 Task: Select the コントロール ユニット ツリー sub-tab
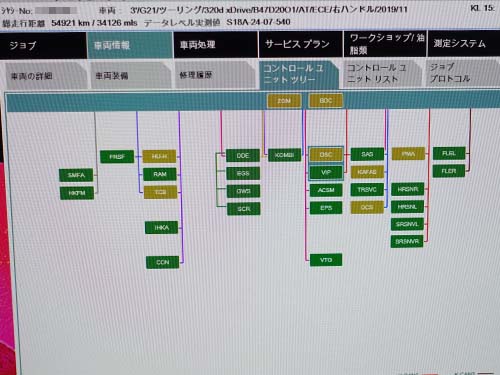point(298,74)
